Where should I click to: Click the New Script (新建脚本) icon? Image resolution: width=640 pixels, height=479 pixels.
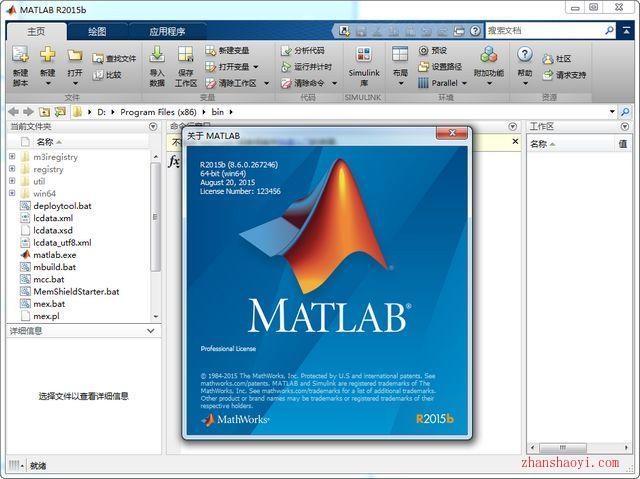coord(20,55)
